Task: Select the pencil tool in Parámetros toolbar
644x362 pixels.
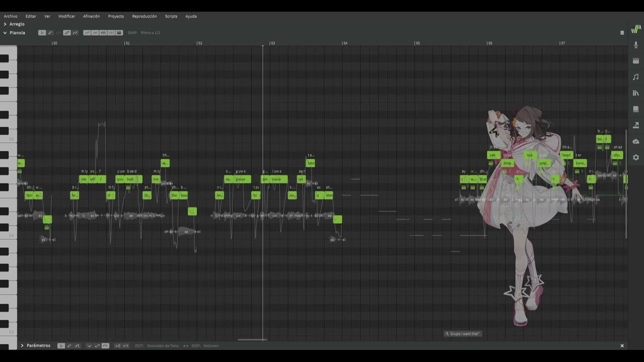Action: click(69, 346)
